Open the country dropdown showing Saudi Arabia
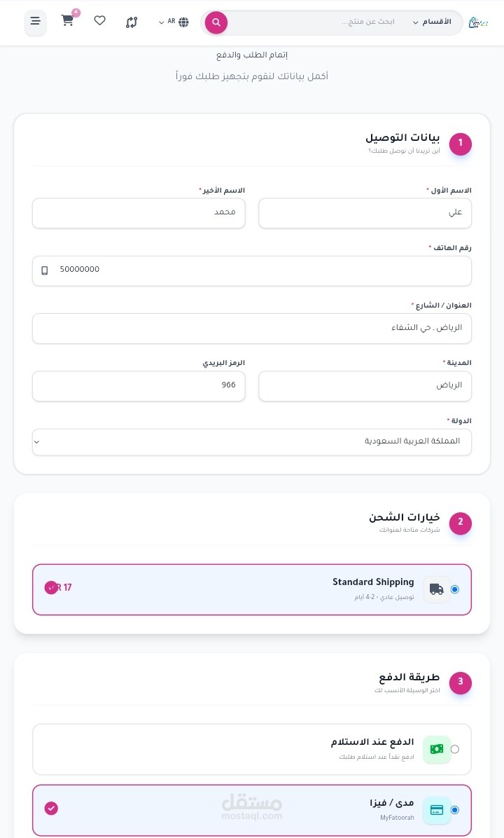Image resolution: width=504 pixels, height=838 pixels. (252, 441)
